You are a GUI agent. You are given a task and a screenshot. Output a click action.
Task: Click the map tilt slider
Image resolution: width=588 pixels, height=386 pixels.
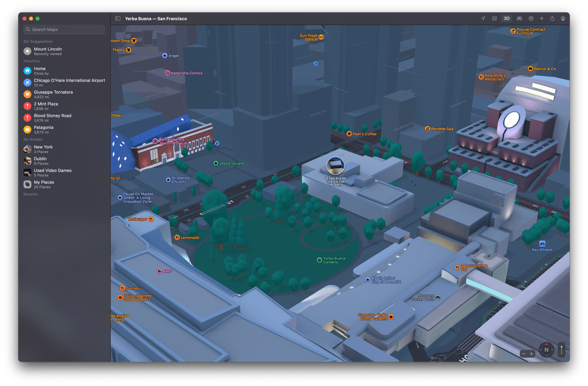pyautogui.click(x=562, y=350)
